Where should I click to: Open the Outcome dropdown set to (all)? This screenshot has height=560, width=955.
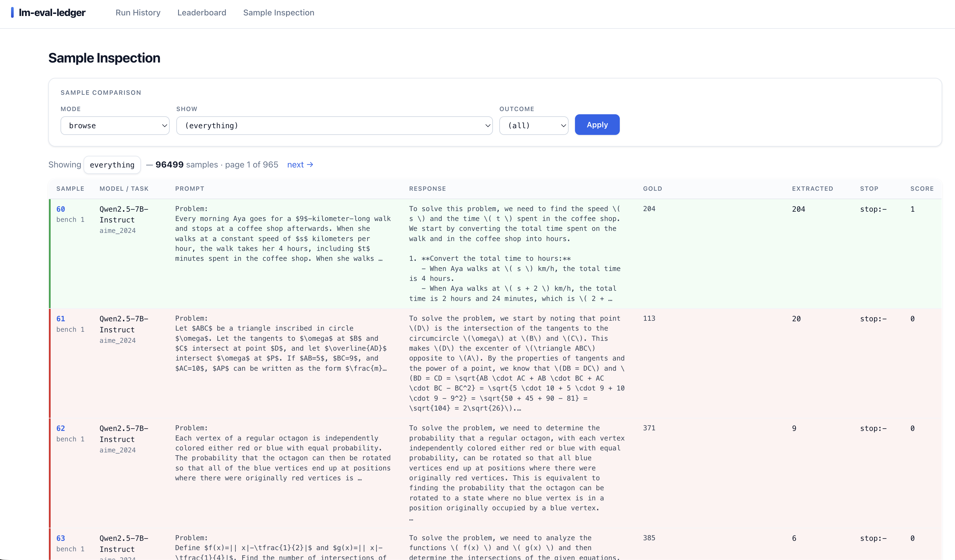tap(534, 125)
